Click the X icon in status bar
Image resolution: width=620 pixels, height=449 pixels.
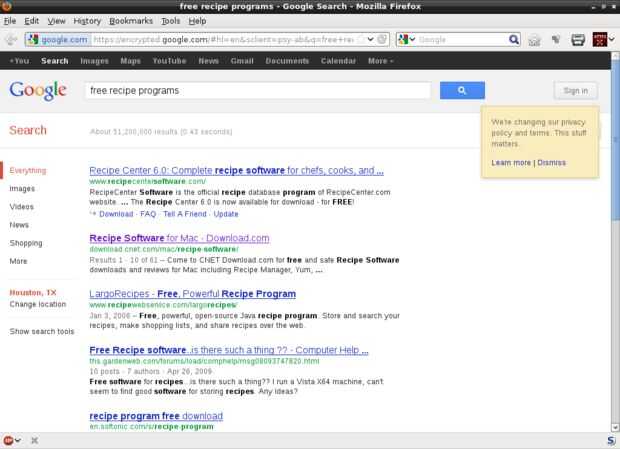(x=34, y=440)
